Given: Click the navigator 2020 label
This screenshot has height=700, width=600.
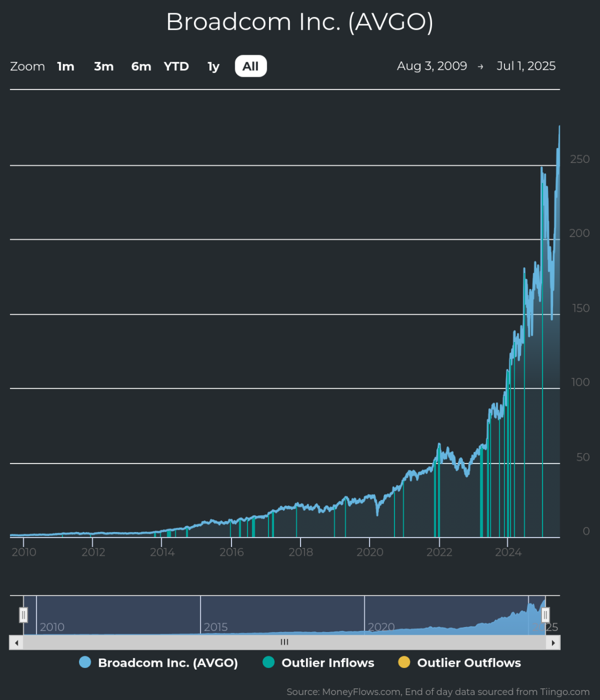Looking at the screenshot, I should [381, 627].
